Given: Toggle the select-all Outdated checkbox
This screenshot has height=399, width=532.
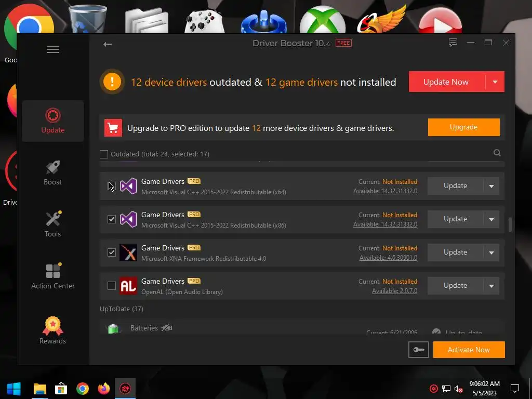Looking at the screenshot, I should 104,154.
